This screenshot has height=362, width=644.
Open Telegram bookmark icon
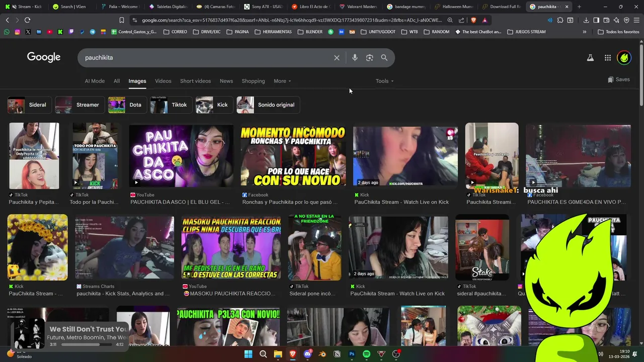[93, 32]
